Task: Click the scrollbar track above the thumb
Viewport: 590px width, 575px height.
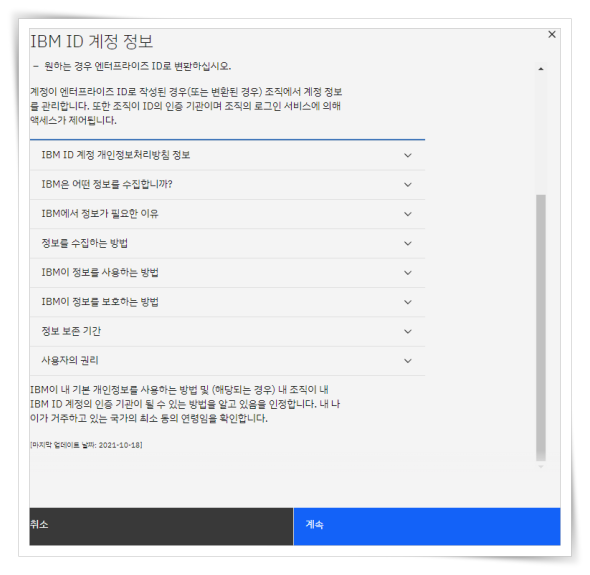Action: [541, 134]
